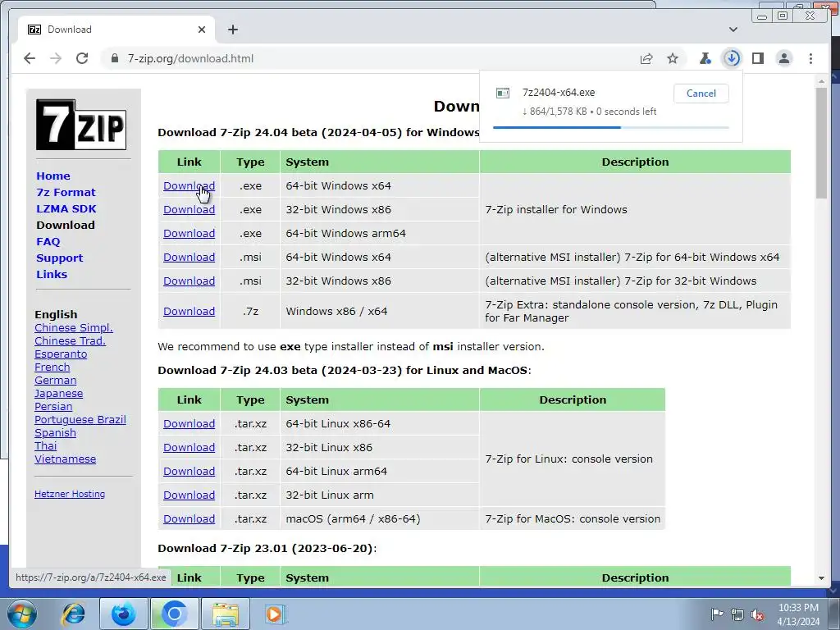Switch language to Portuguese Brazil
The height and width of the screenshot is (630, 840).
click(x=80, y=419)
